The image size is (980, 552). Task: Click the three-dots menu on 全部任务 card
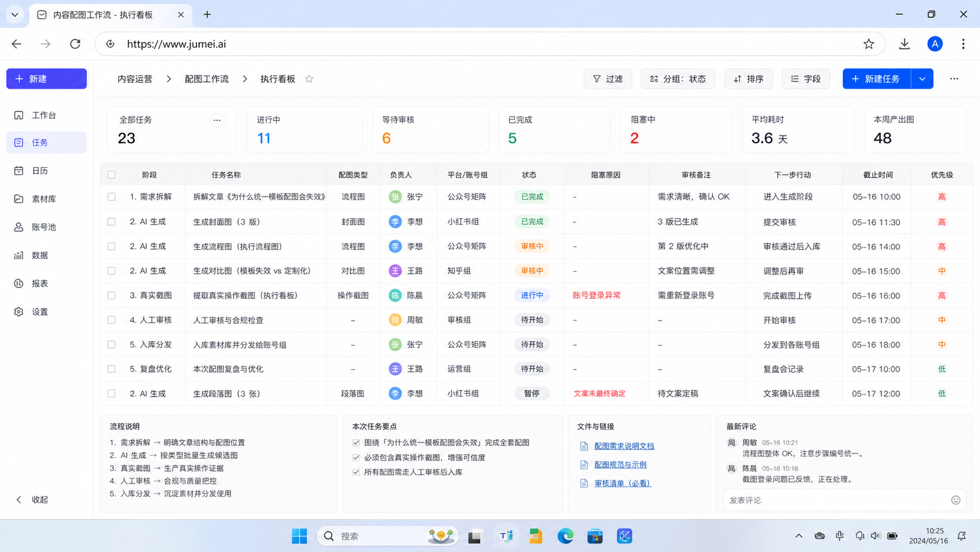[217, 120]
